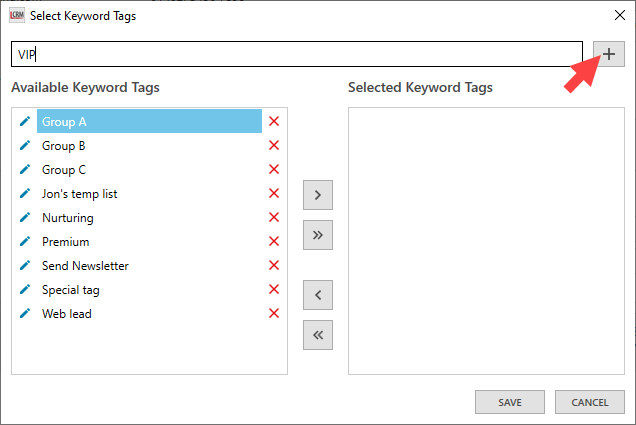This screenshot has width=636, height=425.
Task: Close the Select Keyword Tags dialog
Action: tap(614, 15)
